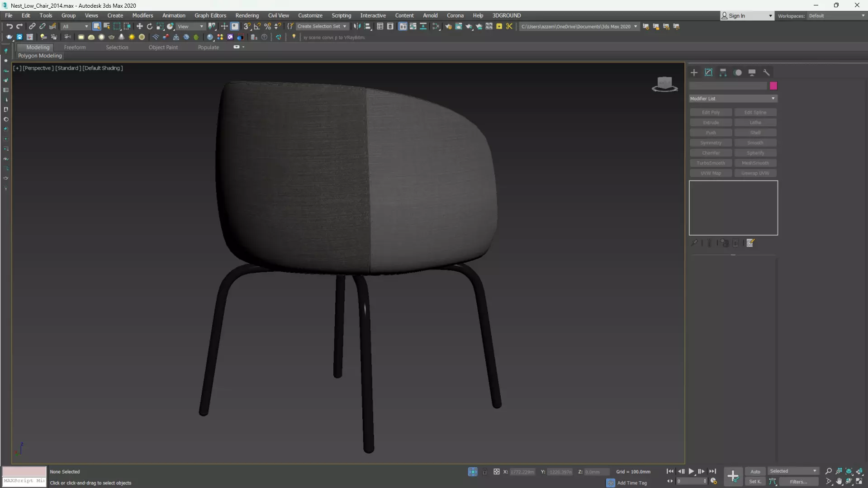Toggle Absolute/Offset transform type-in mode
Viewport: 868px width, 488px height.
[x=496, y=472]
